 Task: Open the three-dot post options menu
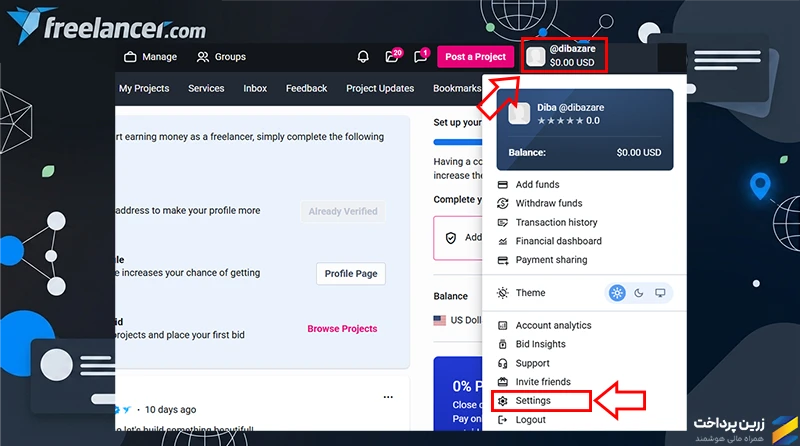pyautogui.click(x=388, y=397)
